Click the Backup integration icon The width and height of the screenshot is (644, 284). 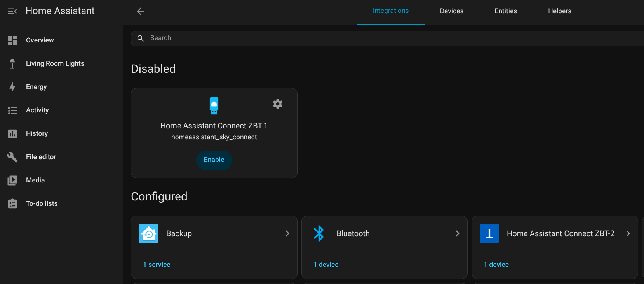[149, 233]
